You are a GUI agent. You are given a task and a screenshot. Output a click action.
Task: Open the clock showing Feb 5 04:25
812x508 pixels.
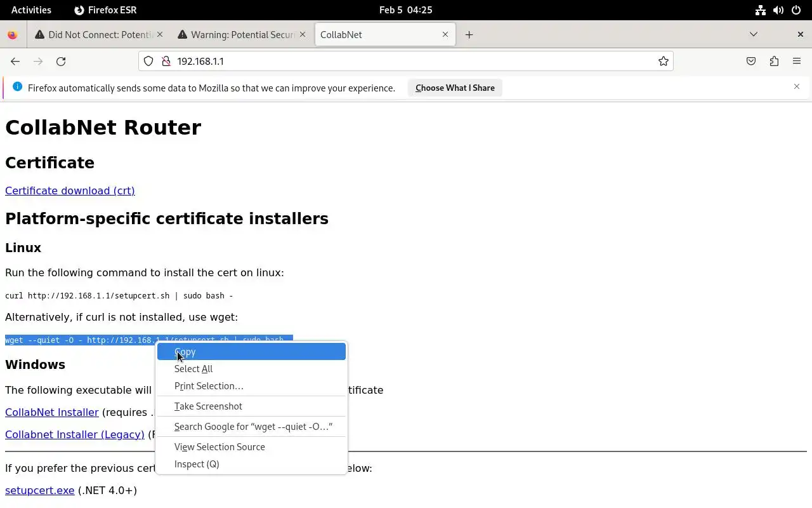tap(406, 10)
